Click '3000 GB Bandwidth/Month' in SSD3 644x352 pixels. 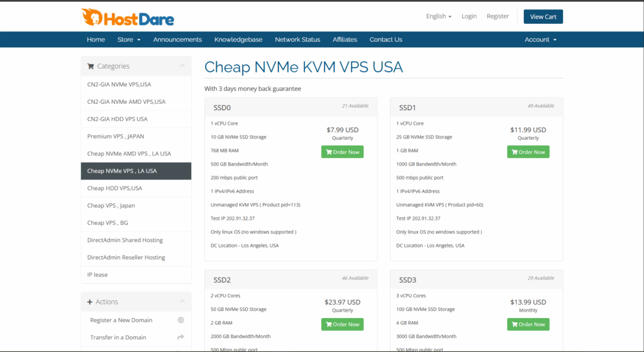[x=426, y=336]
